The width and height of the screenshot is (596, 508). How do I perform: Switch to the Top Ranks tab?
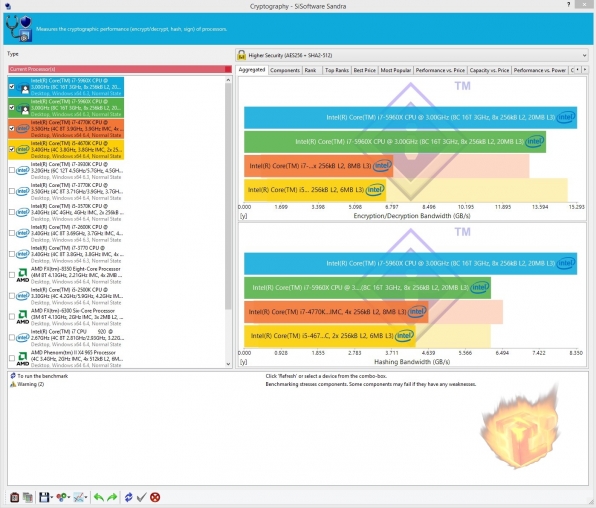coord(337,70)
